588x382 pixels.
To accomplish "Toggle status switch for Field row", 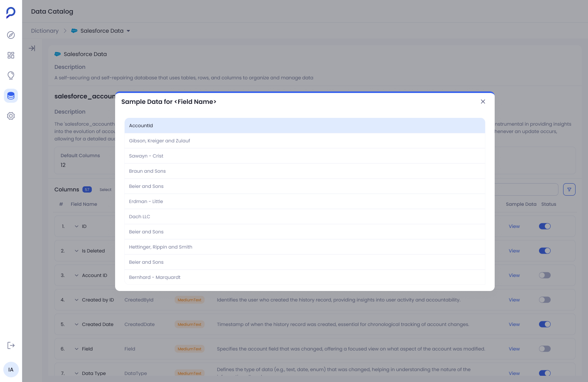I will coord(545,349).
